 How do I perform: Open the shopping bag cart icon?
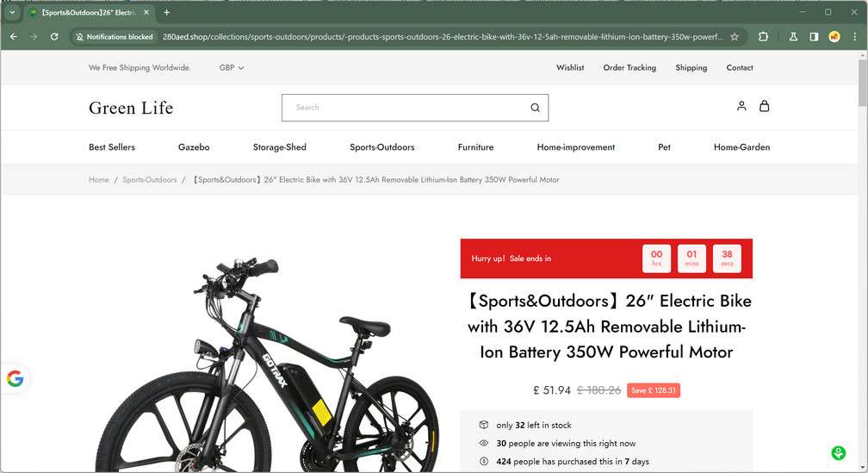coord(764,106)
